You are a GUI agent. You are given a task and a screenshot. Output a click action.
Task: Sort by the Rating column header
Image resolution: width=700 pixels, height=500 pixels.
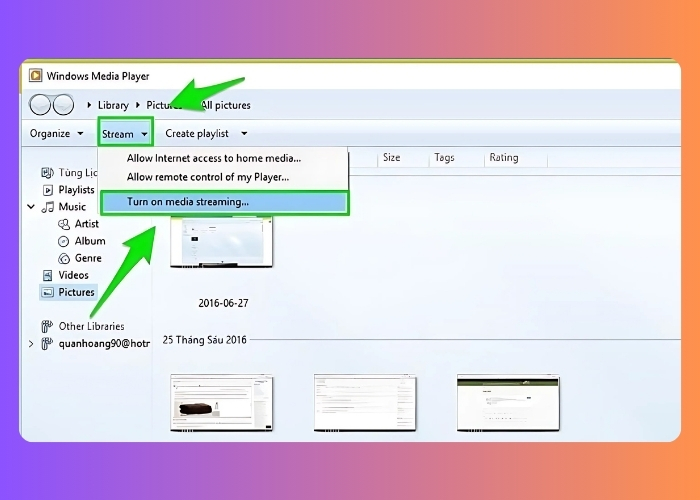pos(503,158)
